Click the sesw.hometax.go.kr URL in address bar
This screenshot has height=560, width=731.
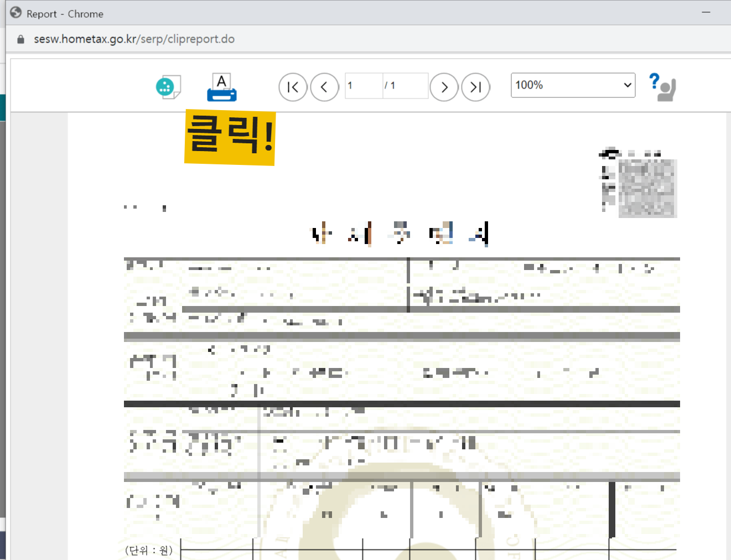click(x=134, y=39)
